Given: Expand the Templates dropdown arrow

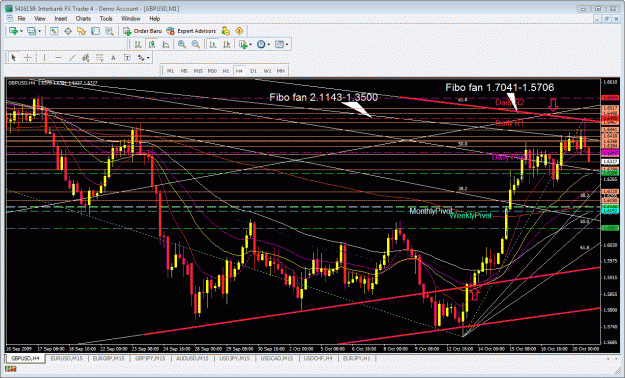Looking at the screenshot, I should click(x=287, y=45).
